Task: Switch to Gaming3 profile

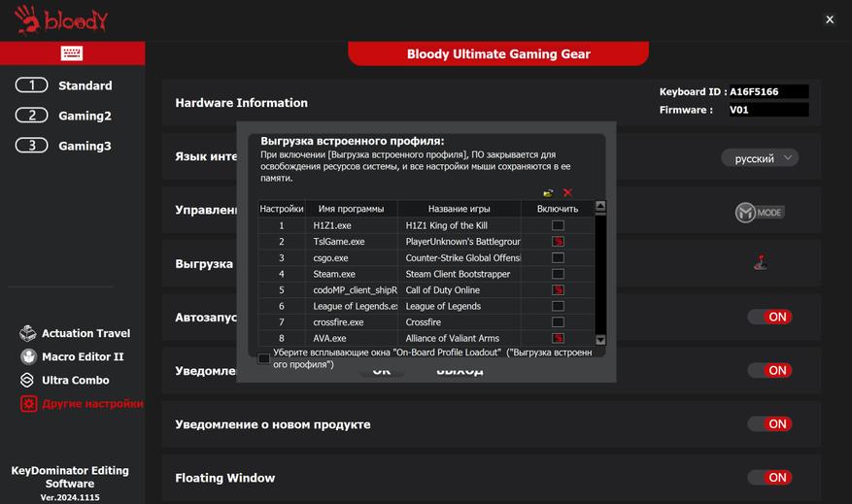Action: pyautogui.click(x=63, y=146)
